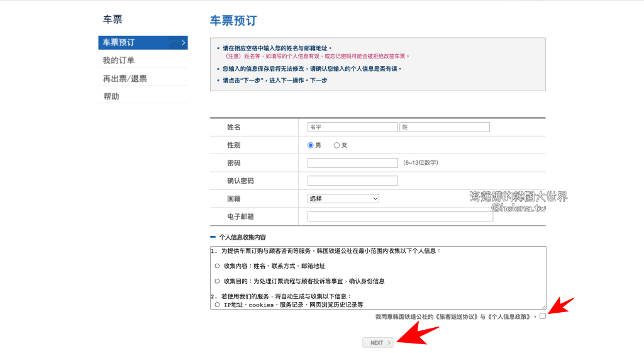
Task: Focus the 姓 surname field
Action: click(444, 127)
